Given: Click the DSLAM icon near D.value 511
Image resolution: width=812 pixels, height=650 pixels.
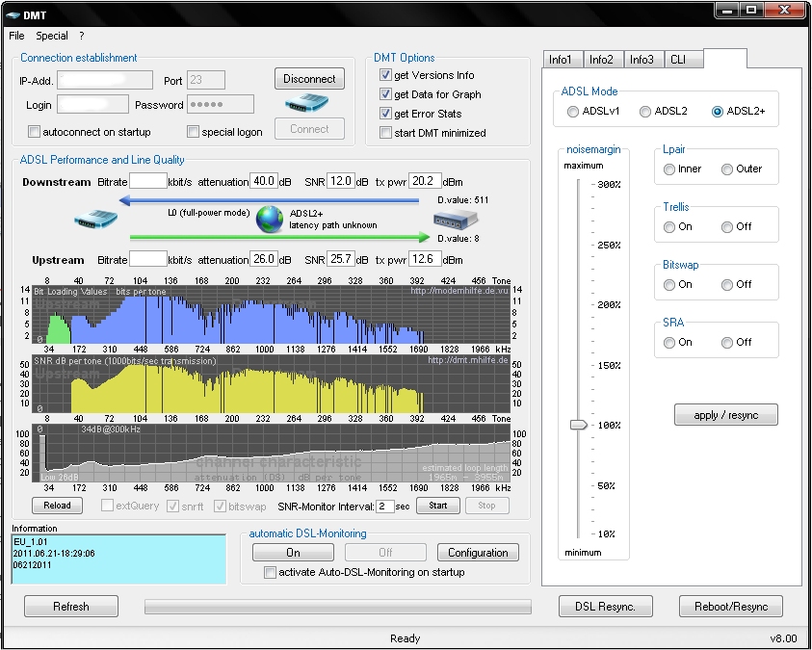Looking at the screenshot, I should point(456,220).
